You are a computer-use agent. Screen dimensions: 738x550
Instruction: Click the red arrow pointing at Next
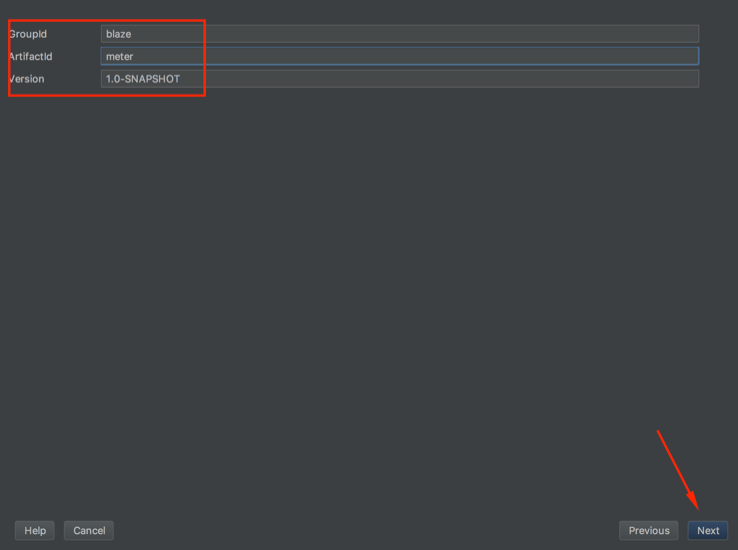(676, 470)
